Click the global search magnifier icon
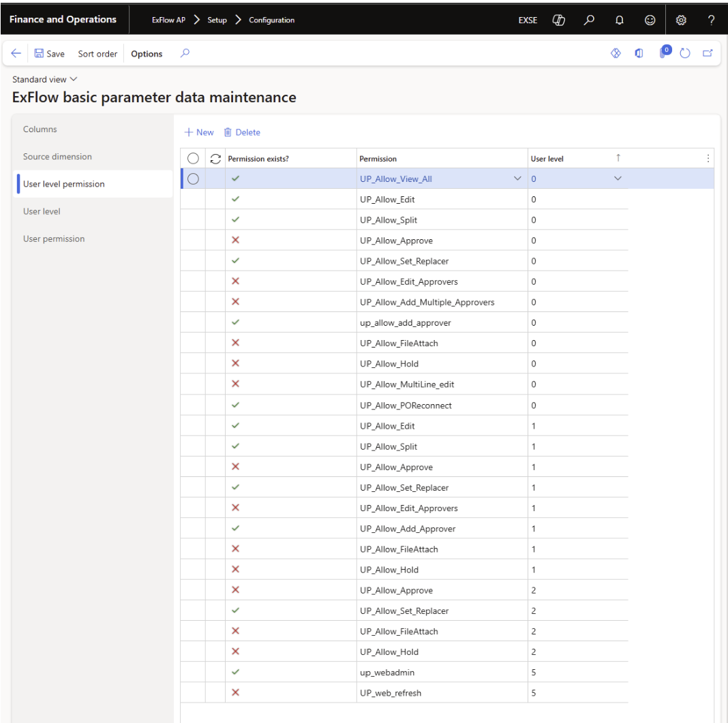 (x=589, y=20)
